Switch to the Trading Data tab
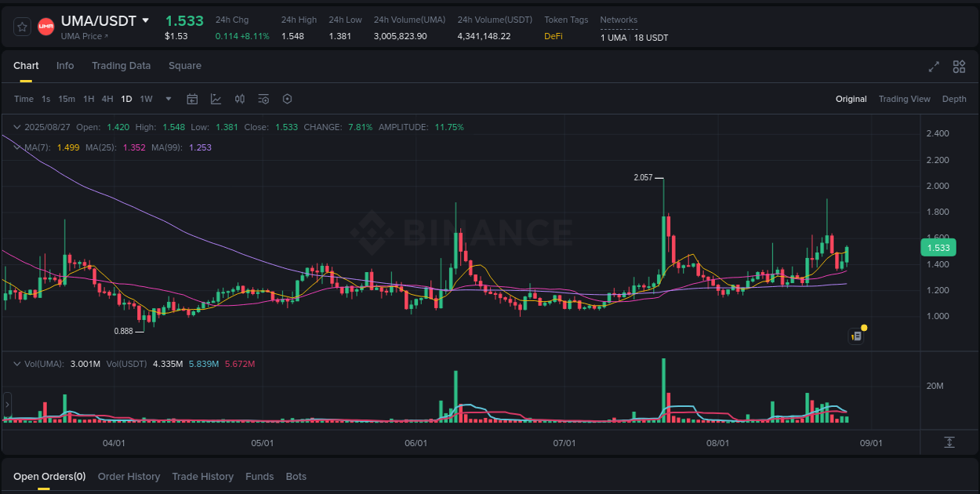 point(121,66)
